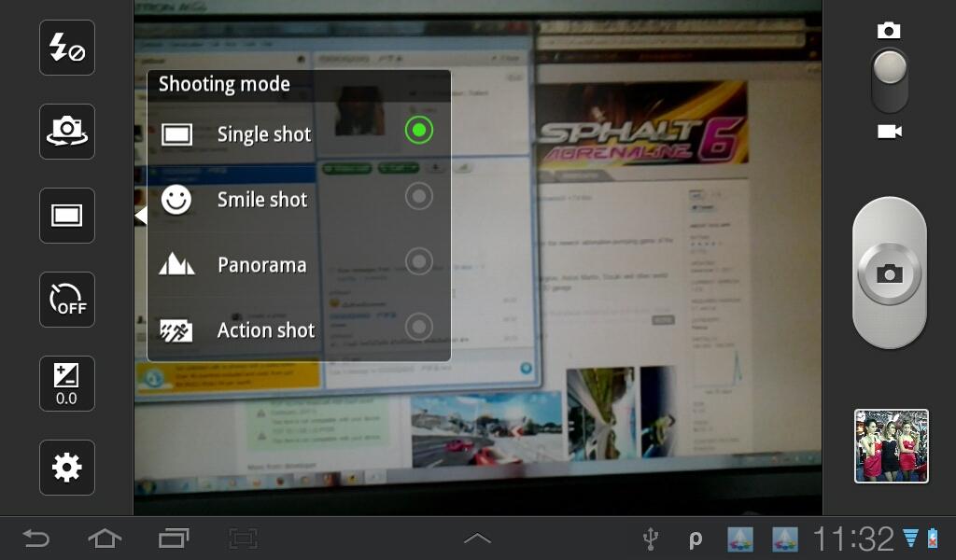Screen dimensions: 956x560
Task: Choose the Panorama menu label
Action: [261, 265]
